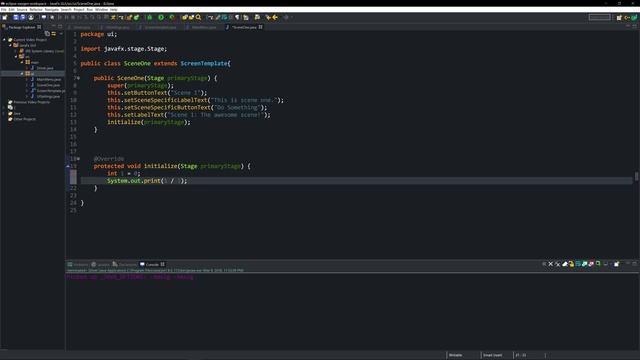Collapse the src folder node
Screen dimensions: 640x360
tap(16, 57)
